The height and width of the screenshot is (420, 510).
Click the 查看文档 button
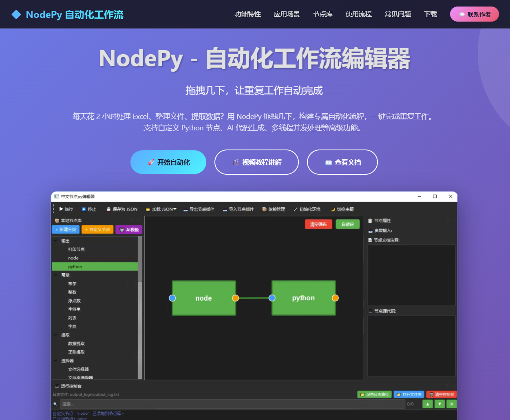[x=342, y=162]
